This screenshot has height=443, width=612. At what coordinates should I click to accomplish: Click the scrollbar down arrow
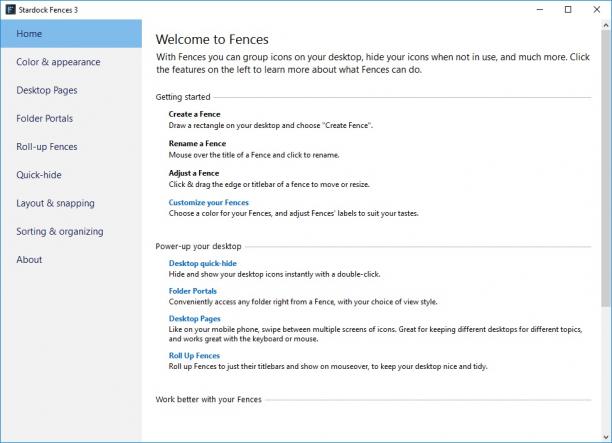(606, 437)
